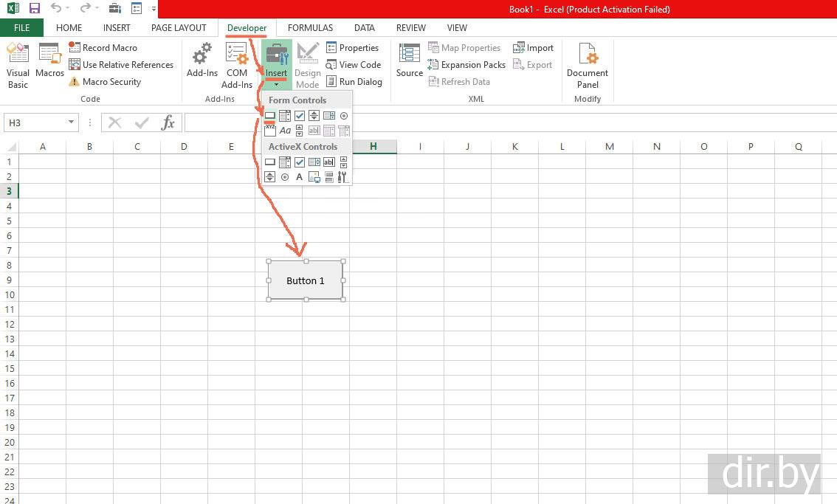Toggle Use Relative References

(121, 65)
